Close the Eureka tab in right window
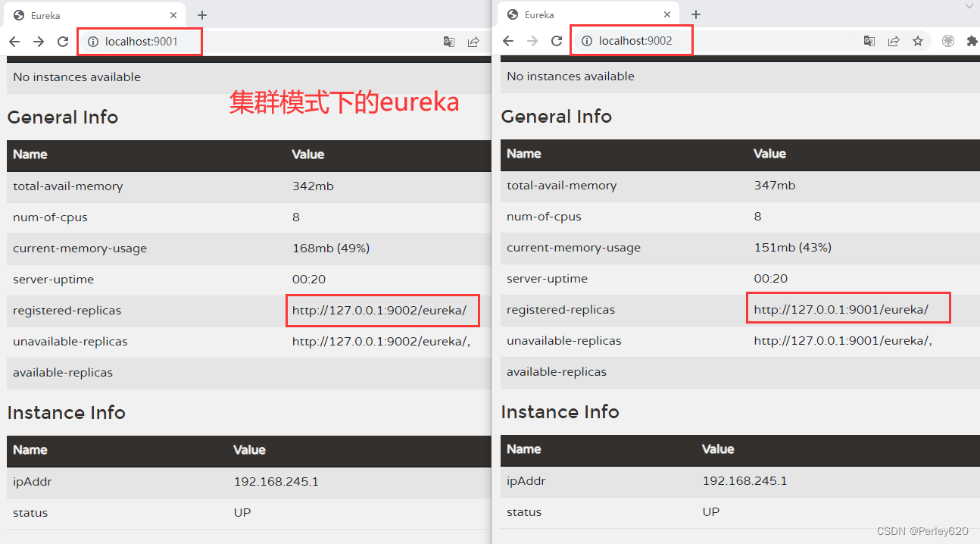 point(667,14)
